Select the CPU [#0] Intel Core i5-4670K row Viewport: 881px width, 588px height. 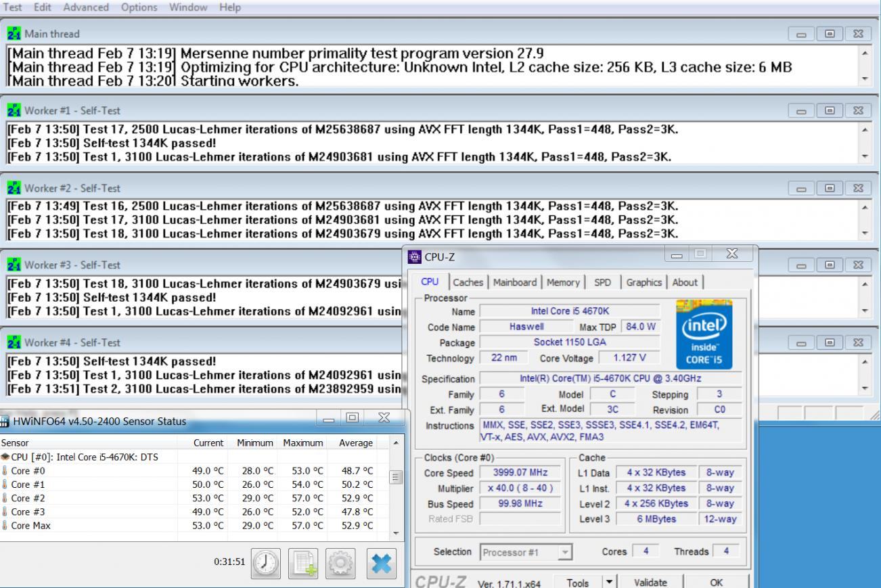196,457
